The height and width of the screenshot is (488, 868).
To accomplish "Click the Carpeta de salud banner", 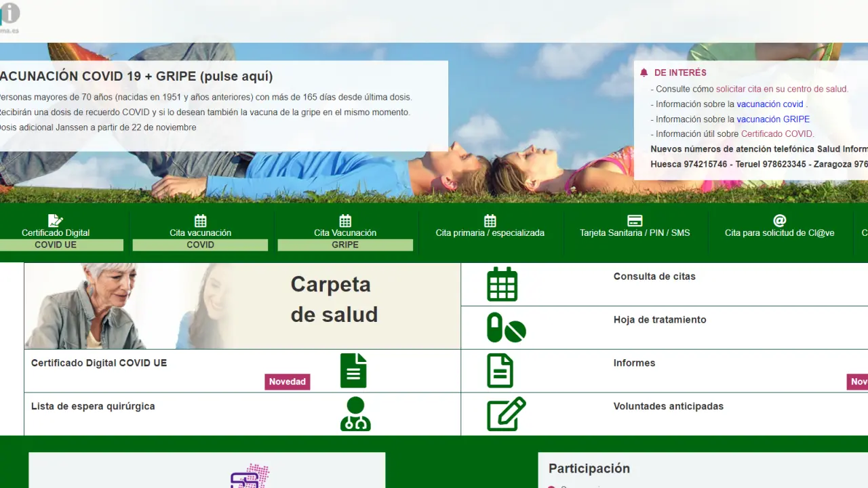I will click(243, 306).
